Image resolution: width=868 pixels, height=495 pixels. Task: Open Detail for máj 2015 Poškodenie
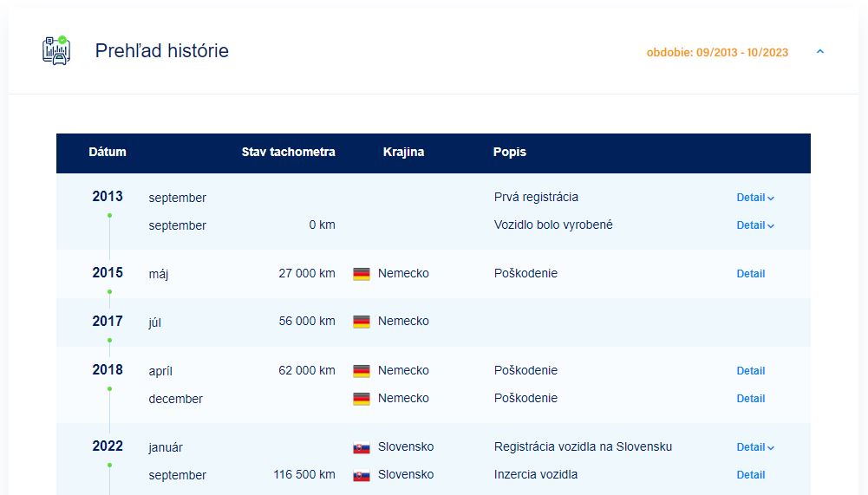[751, 274]
